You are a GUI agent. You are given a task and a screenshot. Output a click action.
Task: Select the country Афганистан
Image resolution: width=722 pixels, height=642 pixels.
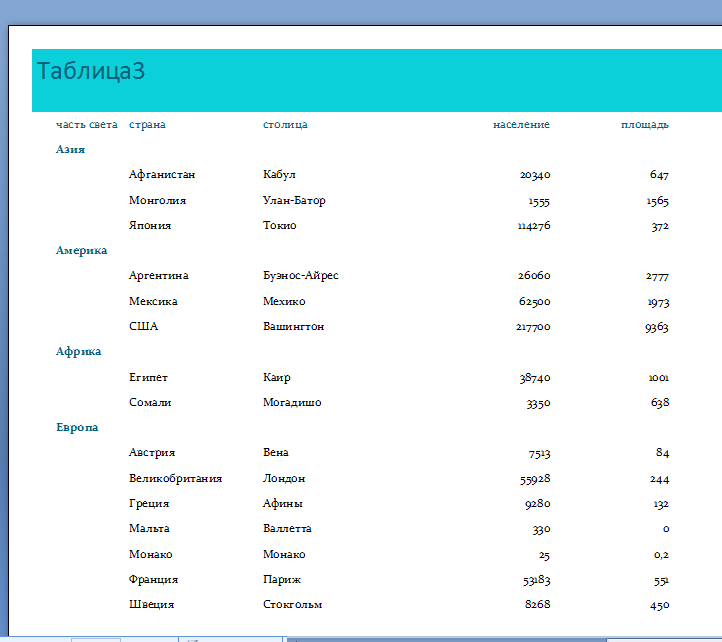[162, 175]
